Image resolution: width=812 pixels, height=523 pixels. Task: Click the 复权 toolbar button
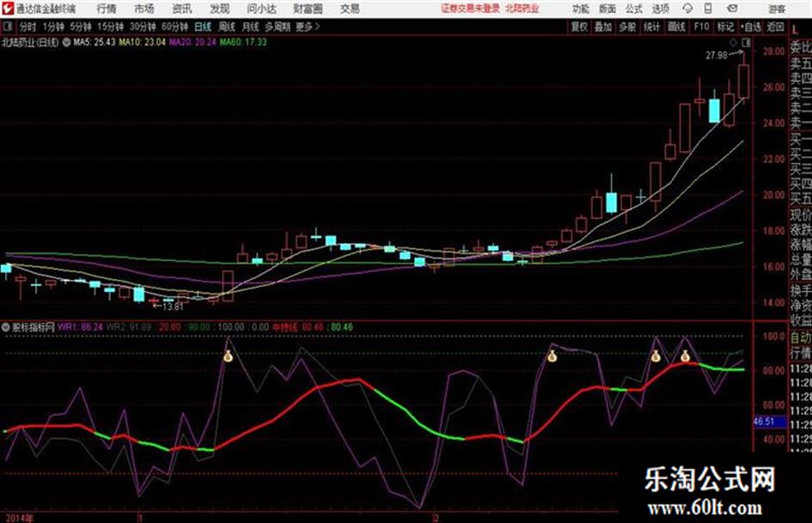579,27
